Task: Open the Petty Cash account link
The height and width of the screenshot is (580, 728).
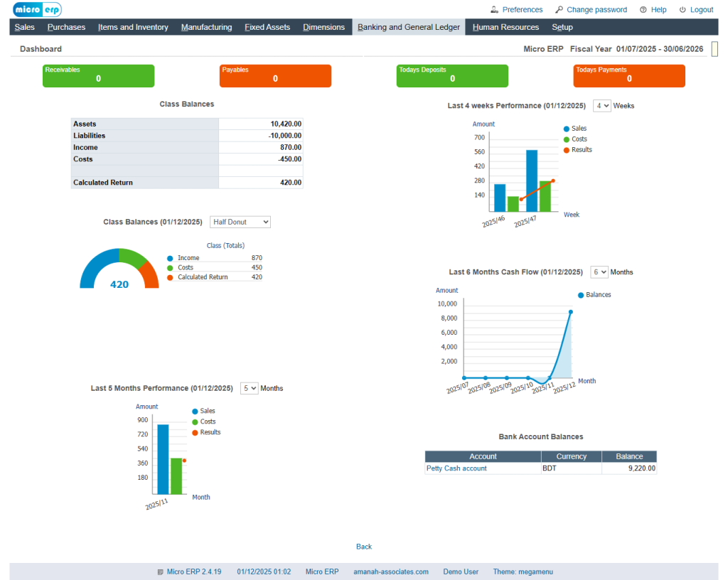Action: pos(456,468)
